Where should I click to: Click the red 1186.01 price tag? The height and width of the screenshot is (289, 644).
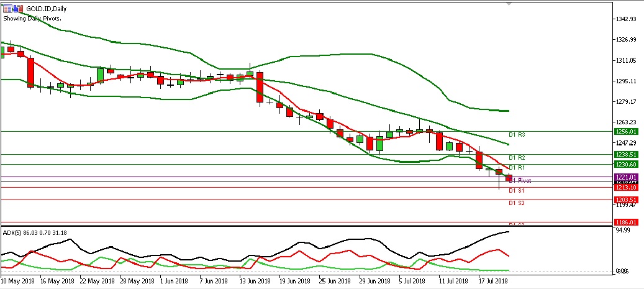point(625,222)
